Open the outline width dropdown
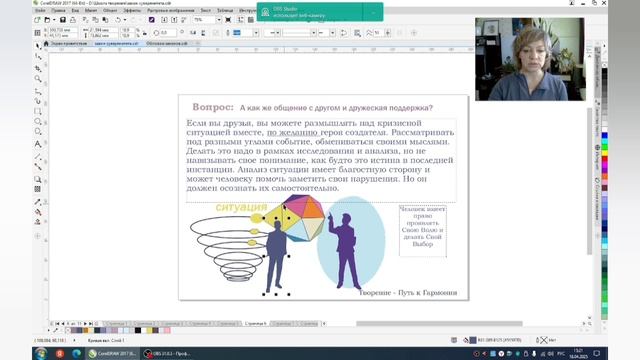640x360 pixels. pos(256,33)
